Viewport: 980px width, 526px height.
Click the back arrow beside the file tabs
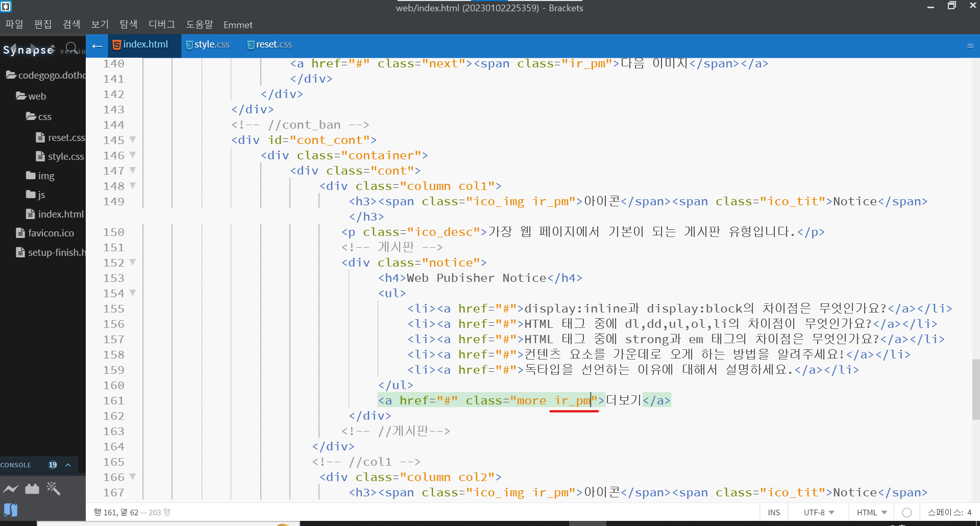click(x=97, y=46)
